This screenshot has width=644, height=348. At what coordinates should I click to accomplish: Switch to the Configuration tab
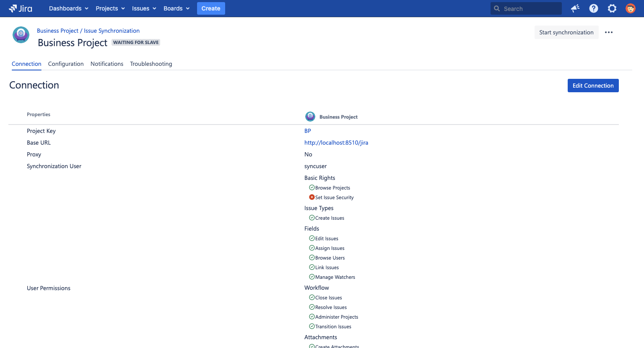tap(66, 64)
